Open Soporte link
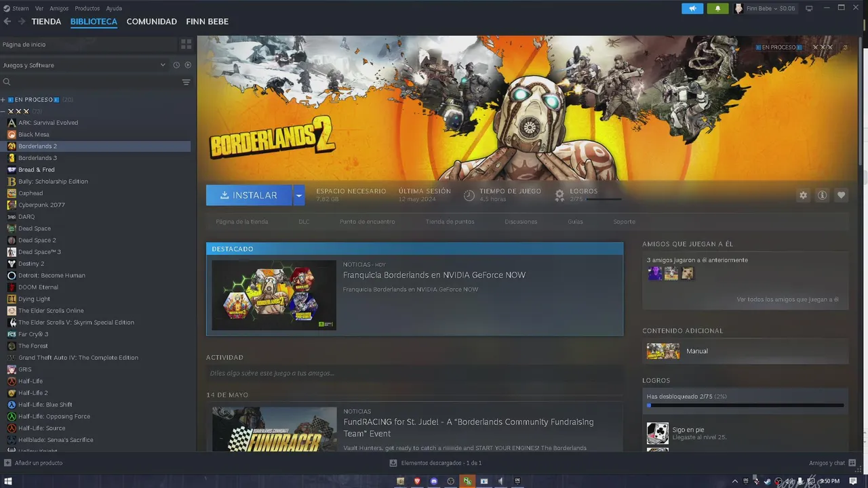Image resolution: width=868 pixels, height=488 pixels. 625,222
